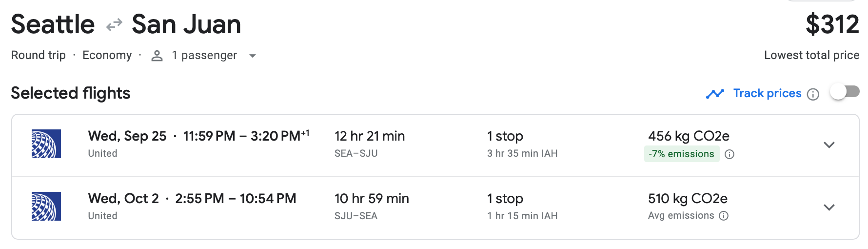
Task: Click the 1 passenger label
Action: tap(204, 56)
